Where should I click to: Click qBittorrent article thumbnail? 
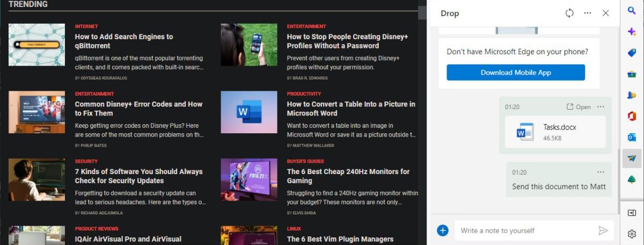point(36,45)
